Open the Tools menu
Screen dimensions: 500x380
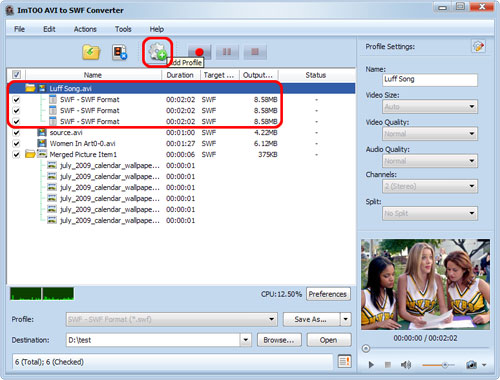[x=123, y=29]
